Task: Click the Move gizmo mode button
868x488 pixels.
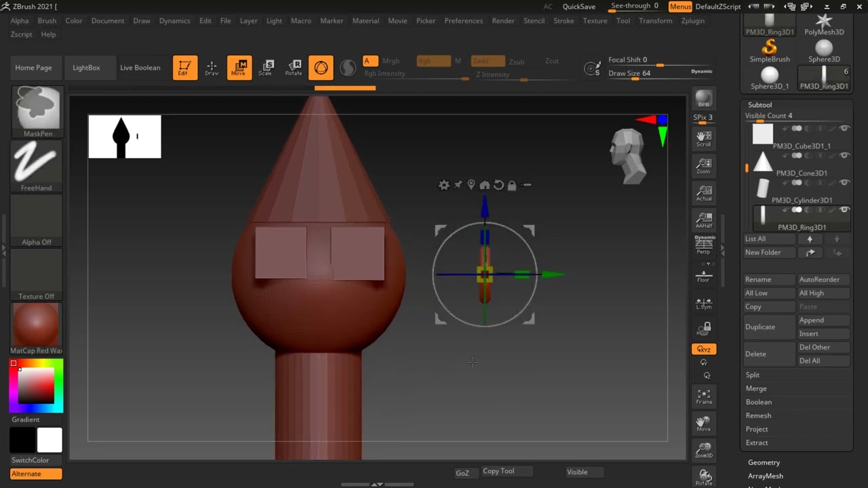Action: pos(239,68)
